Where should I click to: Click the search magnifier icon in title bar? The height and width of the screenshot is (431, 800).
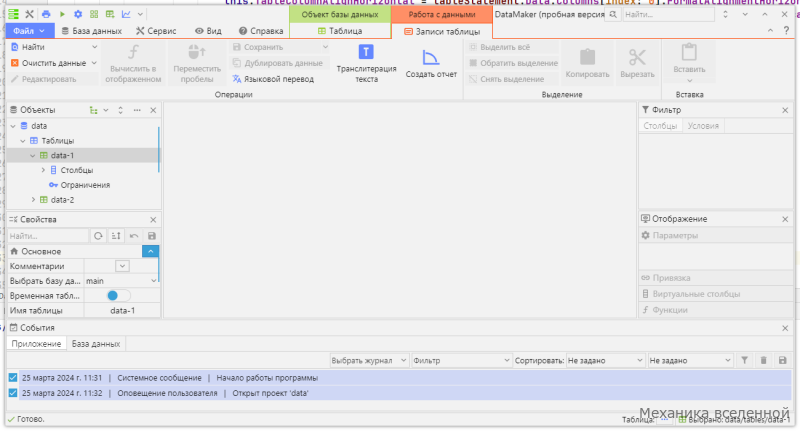613,14
